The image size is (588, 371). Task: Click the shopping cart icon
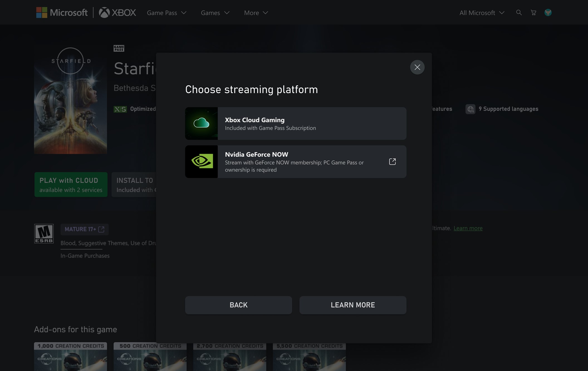click(533, 12)
